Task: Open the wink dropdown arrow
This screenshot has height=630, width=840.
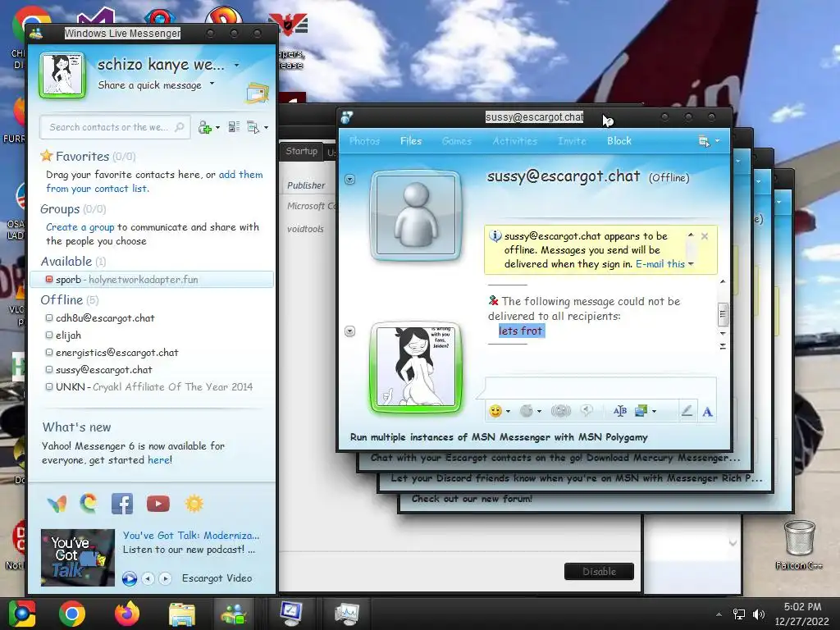Action: coord(539,412)
